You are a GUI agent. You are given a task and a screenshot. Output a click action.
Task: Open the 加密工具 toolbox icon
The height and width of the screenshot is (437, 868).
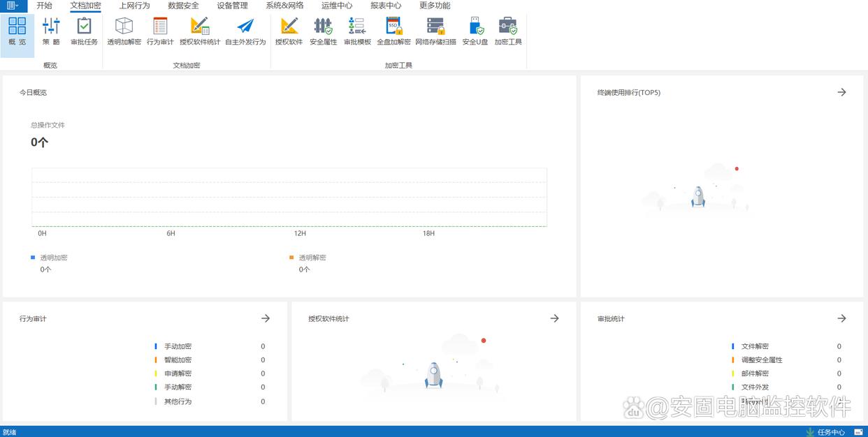[x=508, y=27]
